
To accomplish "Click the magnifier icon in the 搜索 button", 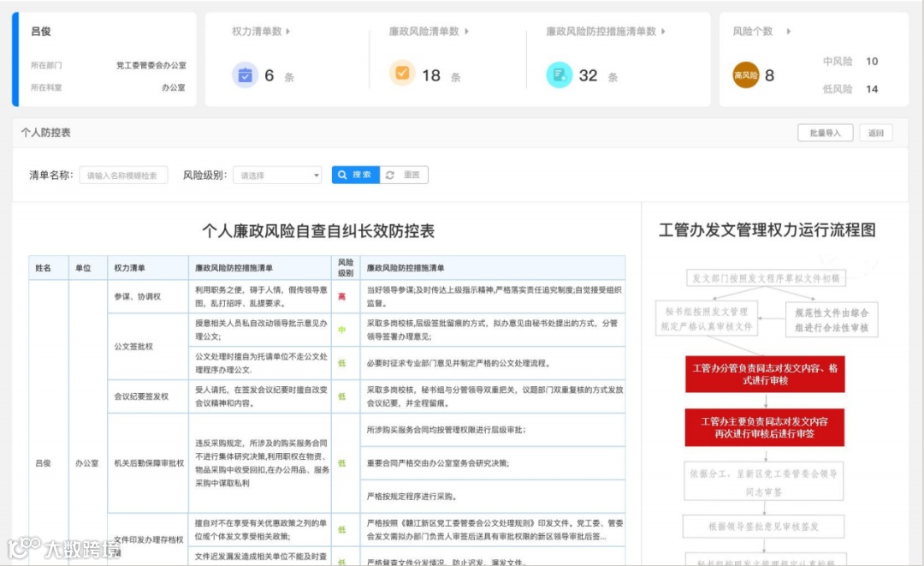I will pyautogui.click(x=342, y=175).
